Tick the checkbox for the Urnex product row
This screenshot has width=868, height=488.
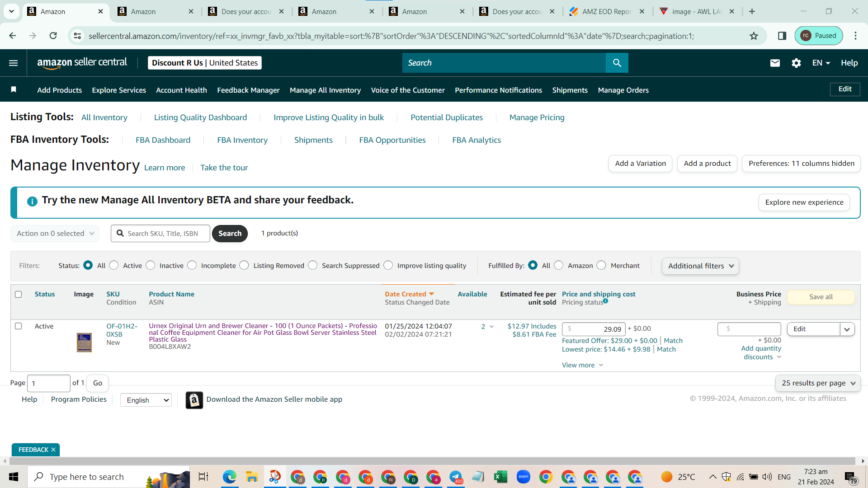tap(19, 326)
